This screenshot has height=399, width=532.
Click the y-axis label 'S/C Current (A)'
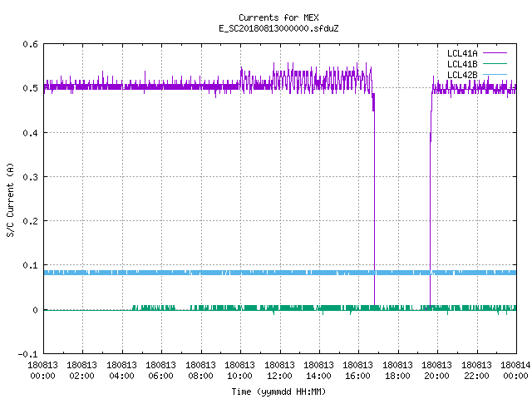[x=11, y=199]
